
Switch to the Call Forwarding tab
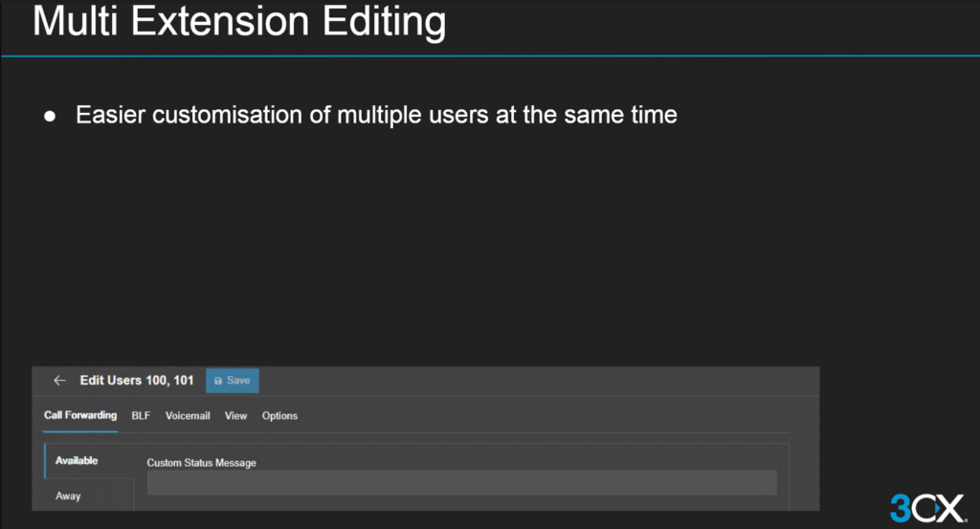[80, 416]
